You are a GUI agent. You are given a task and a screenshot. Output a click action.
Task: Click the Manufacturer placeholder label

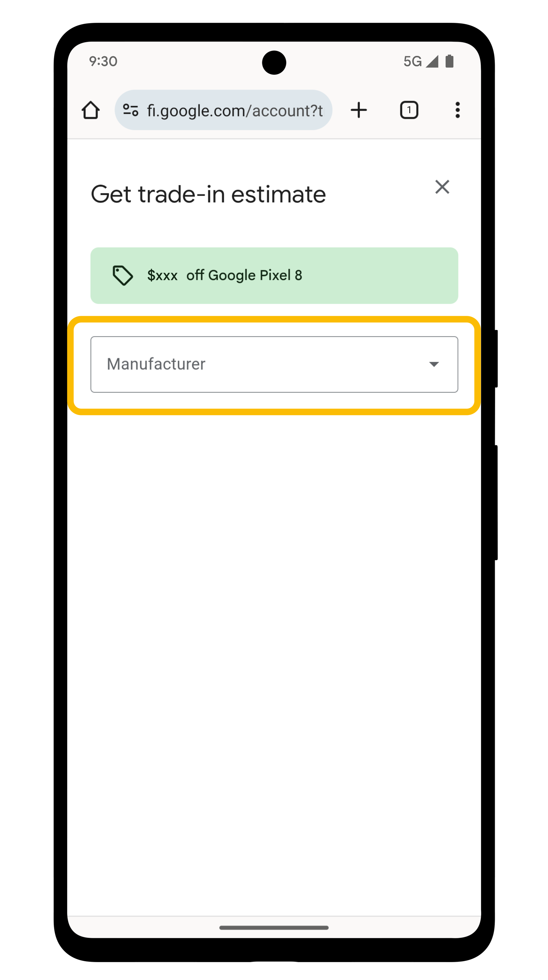(156, 364)
